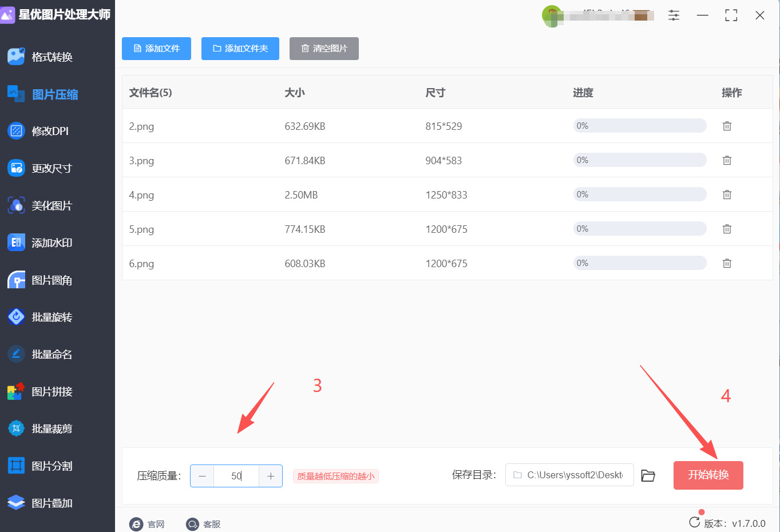Browse save directory with folder icon
Screen dimensions: 780x532
pos(648,475)
